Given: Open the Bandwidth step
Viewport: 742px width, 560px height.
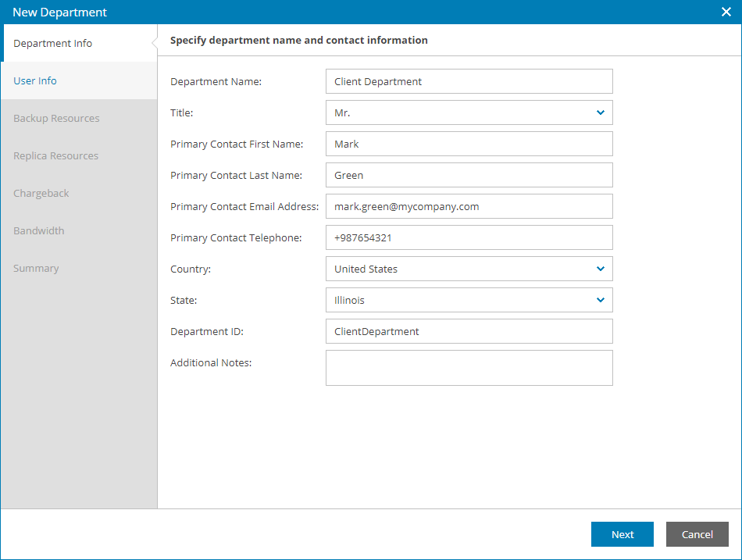Looking at the screenshot, I should pyautogui.click(x=39, y=231).
